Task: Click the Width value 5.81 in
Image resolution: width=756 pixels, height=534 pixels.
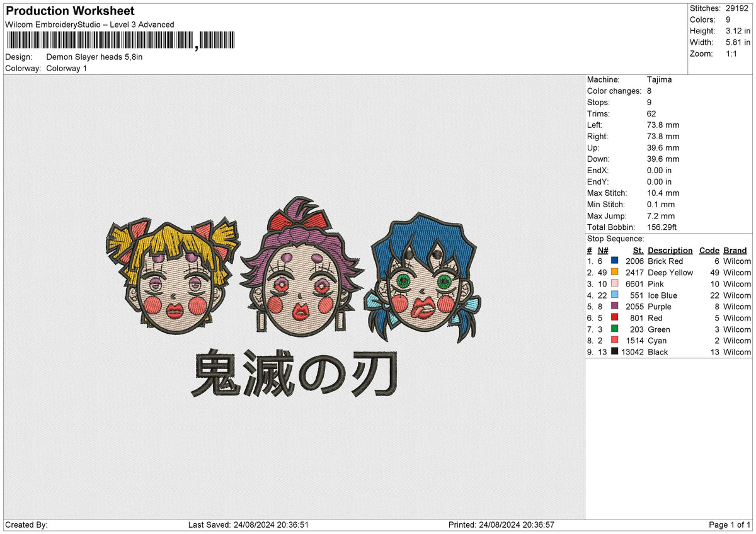Action: pyautogui.click(x=737, y=42)
